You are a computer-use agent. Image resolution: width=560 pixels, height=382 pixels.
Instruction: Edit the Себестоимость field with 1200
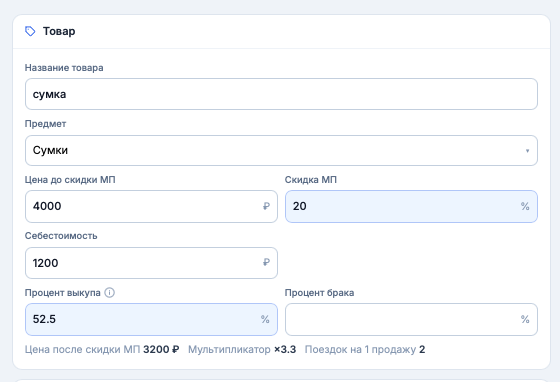[x=151, y=263]
